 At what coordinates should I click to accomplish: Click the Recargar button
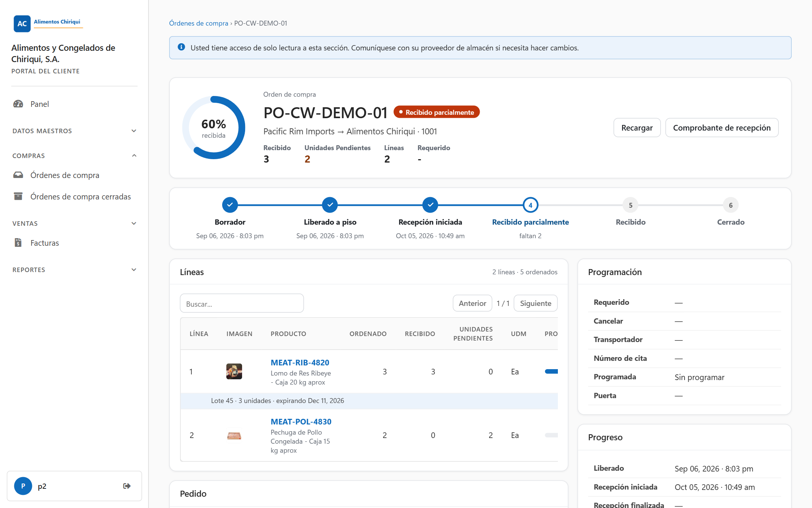tap(637, 128)
